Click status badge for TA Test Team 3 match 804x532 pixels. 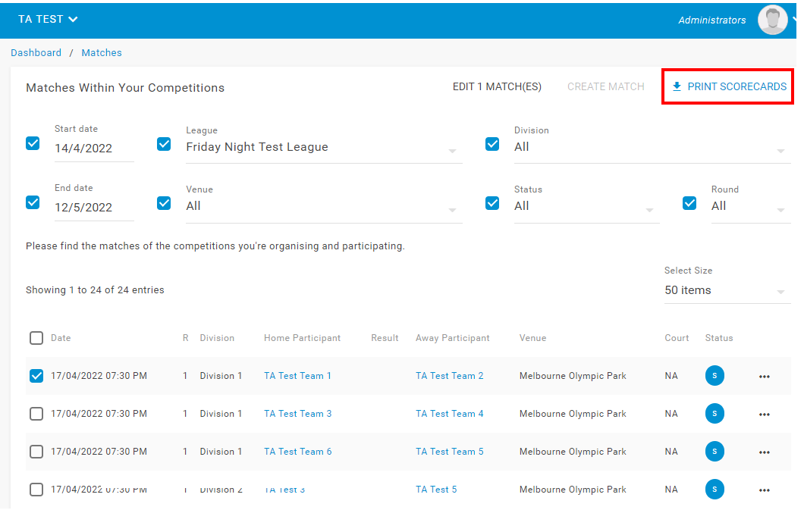(714, 414)
